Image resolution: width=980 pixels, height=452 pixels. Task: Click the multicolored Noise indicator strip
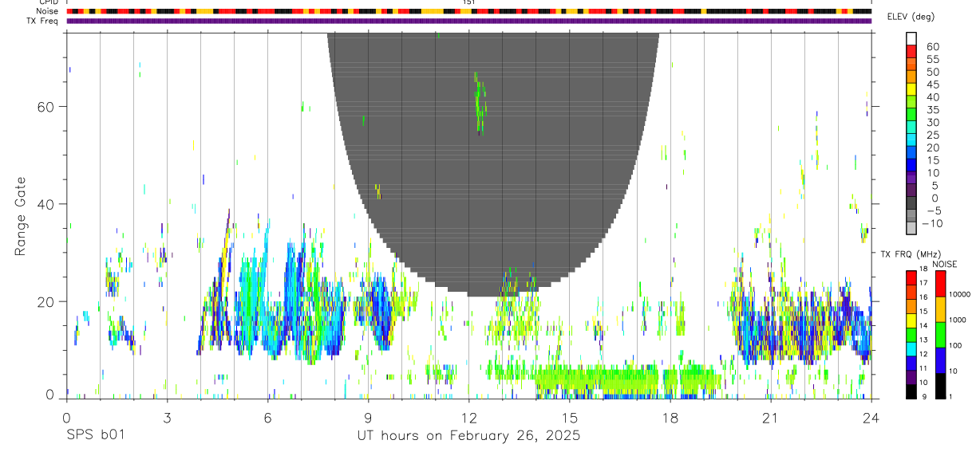pos(469,11)
